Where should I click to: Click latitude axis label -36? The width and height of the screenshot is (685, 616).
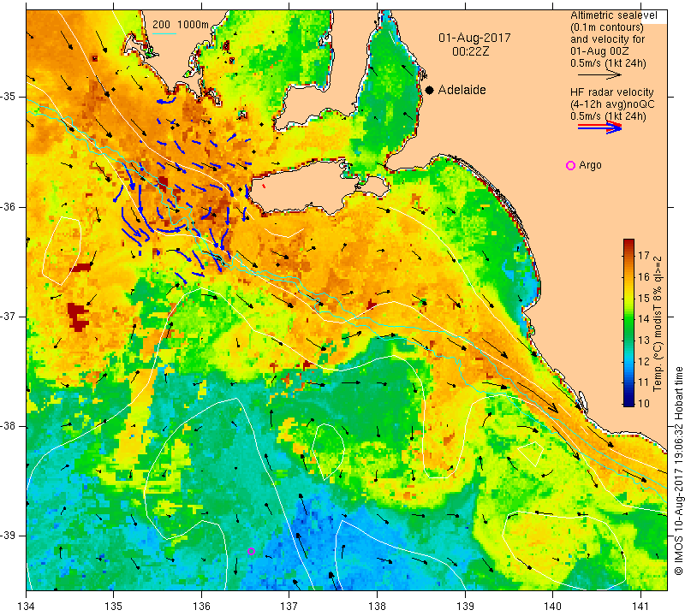click(x=9, y=206)
